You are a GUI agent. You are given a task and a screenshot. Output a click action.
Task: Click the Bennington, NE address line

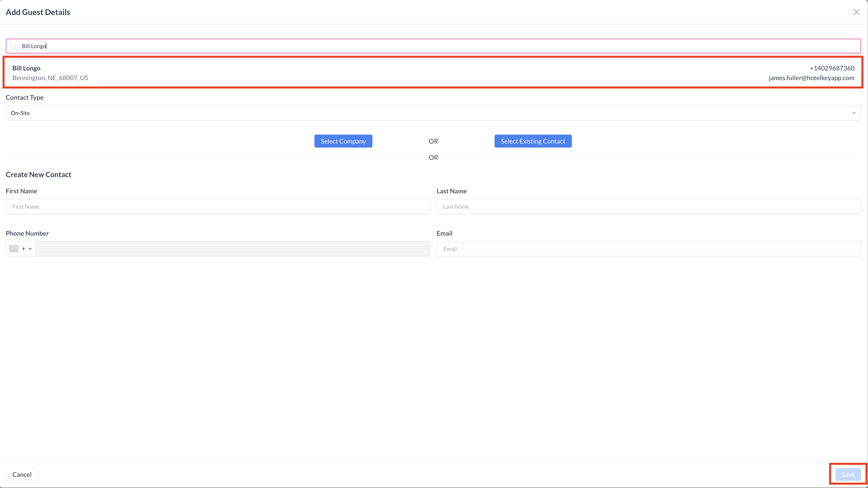tap(50, 78)
